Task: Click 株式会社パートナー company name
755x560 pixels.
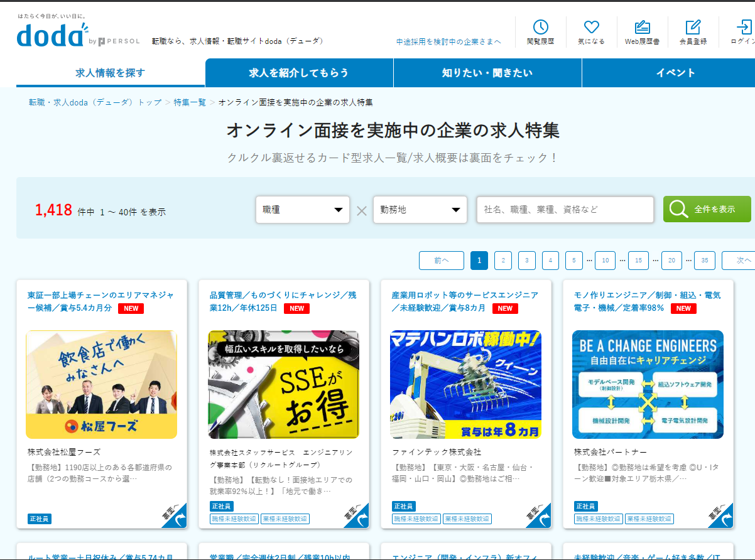Action: (611, 452)
